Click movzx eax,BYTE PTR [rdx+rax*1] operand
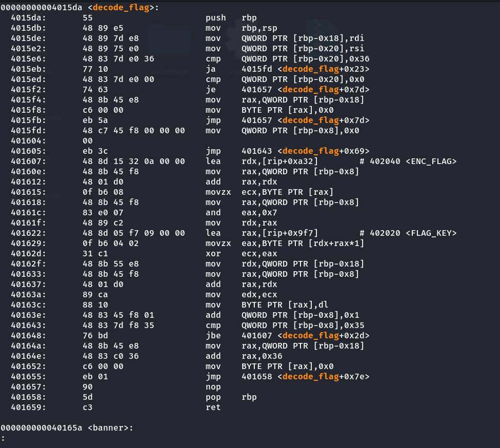 click(x=303, y=243)
